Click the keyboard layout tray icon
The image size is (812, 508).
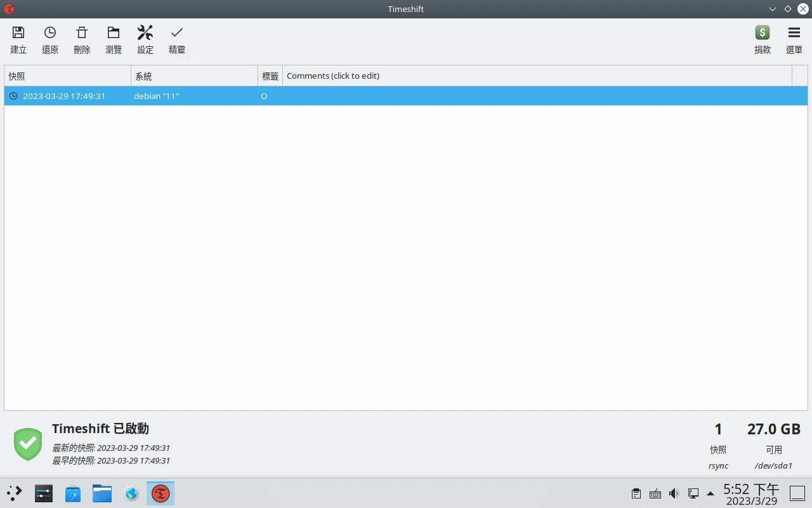655,493
